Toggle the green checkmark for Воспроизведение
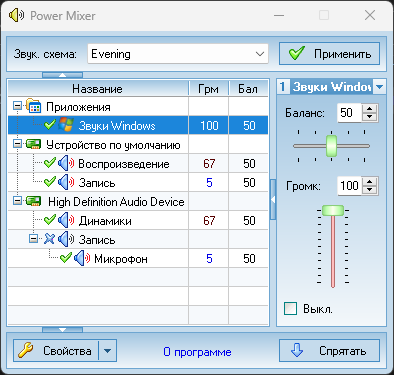Image resolution: width=394 pixels, height=375 pixels. click(50, 163)
